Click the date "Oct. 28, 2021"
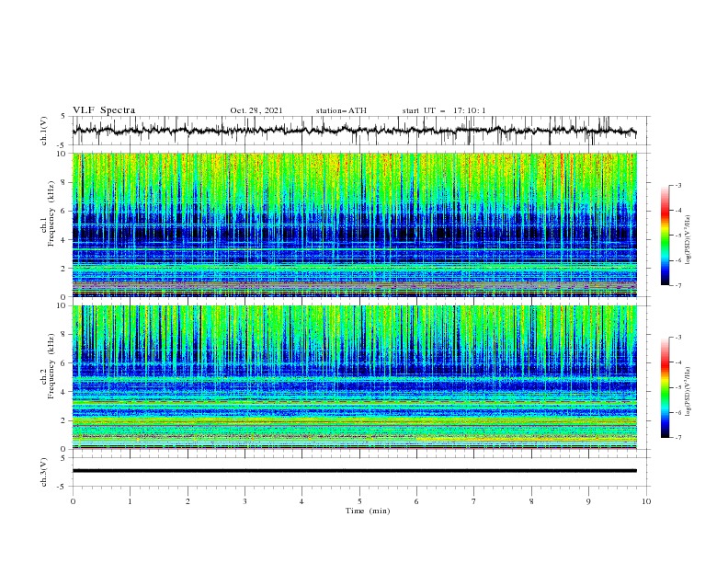 click(x=256, y=110)
